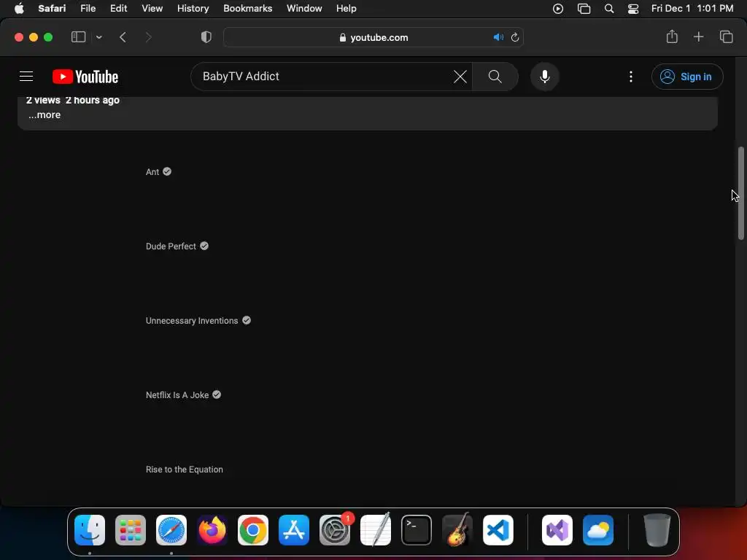This screenshot has height=560, width=747.
Task: Open the screen mirroring menu bar icon
Action: coord(584,9)
